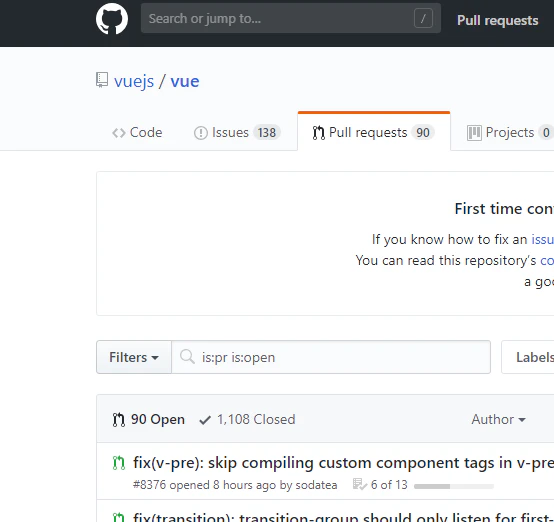
Task: Click the 138 issues counter badge
Action: click(267, 133)
